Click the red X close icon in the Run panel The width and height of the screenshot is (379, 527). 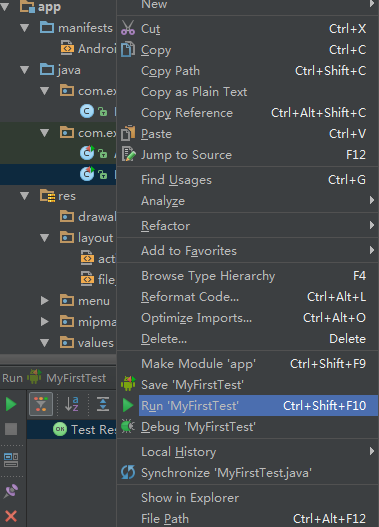click(11, 516)
